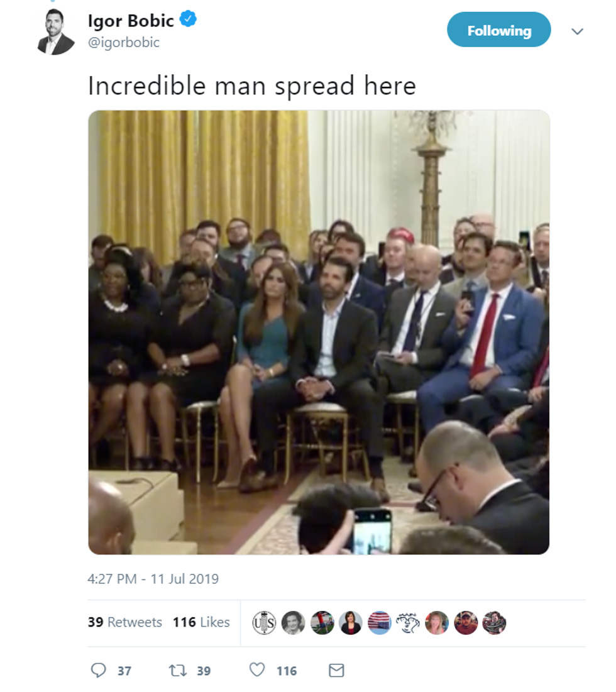This screenshot has height=692, width=616.
Task: Click the @igorbobic handle
Action: click(x=124, y=42)
